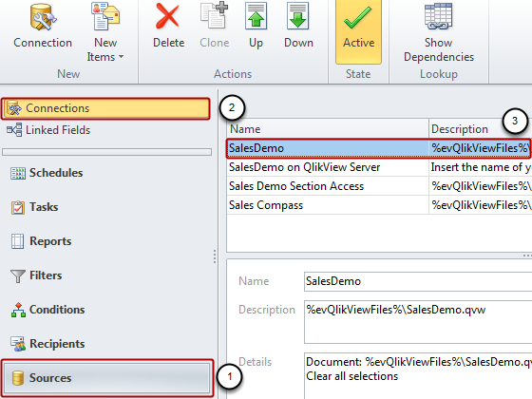Screen dimensions: 532x399
Task: Click 'Insert the name of' description cell
Action: [x=480, y=167]
